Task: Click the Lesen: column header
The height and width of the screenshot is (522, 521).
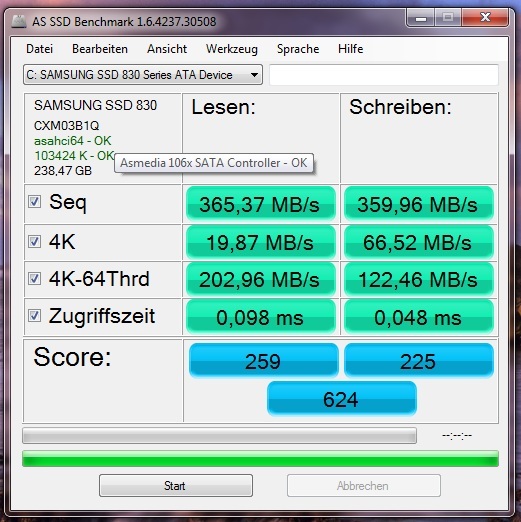Action: (223, 107)
